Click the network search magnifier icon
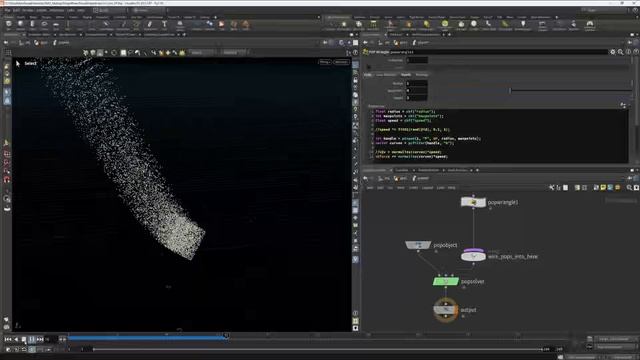640x360 pixels. 629,188
